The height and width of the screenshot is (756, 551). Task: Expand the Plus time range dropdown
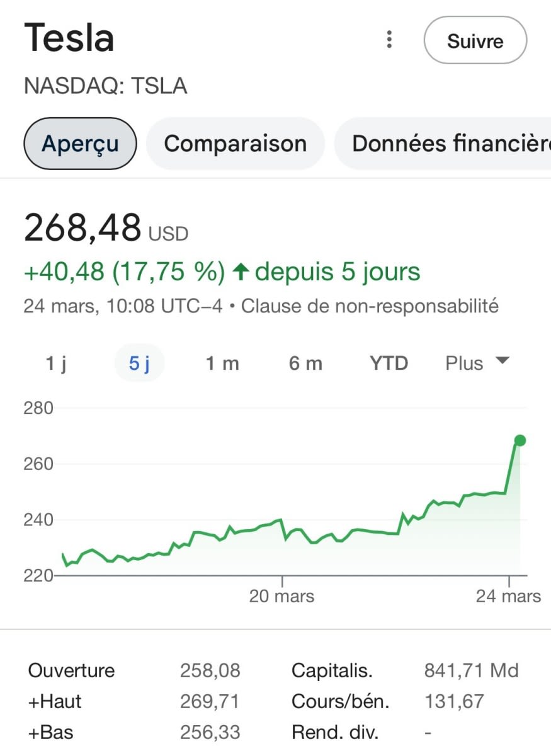(477, 363)
